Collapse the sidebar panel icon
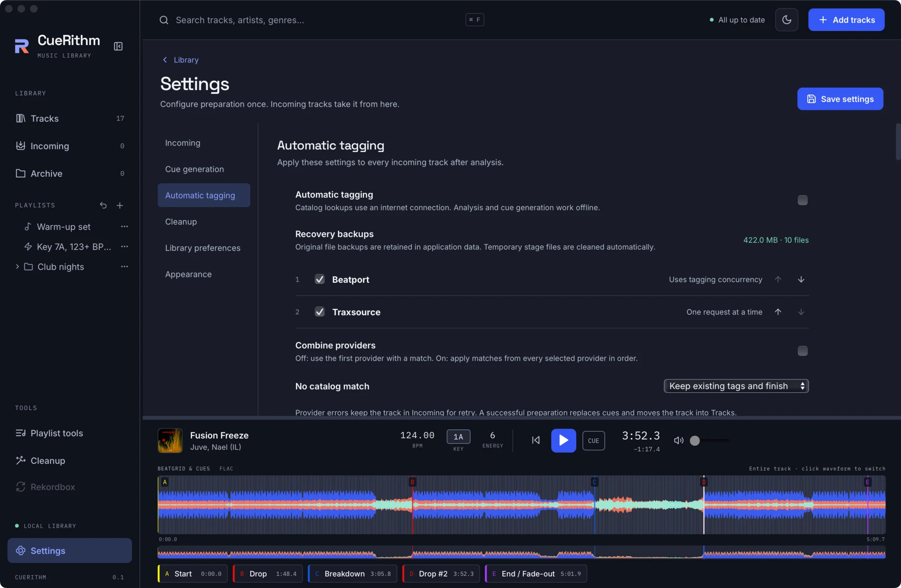The image size is (901, 588). coord(118,46)
